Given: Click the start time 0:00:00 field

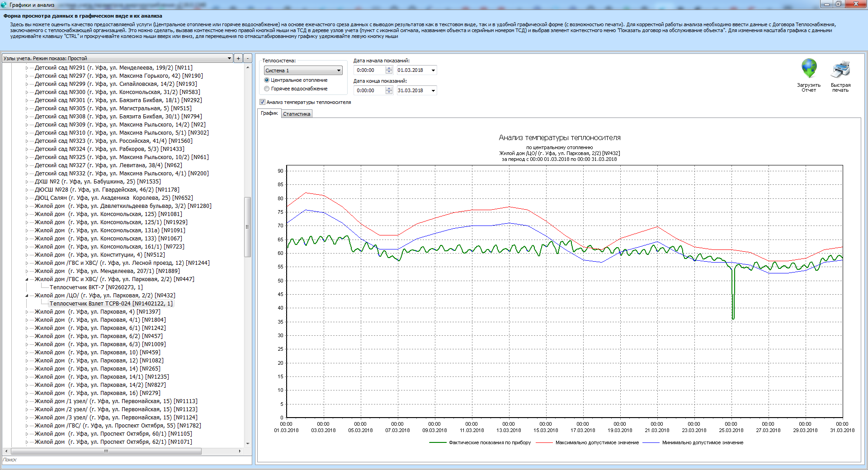Looking at the screenshot, I should (370, 70).
